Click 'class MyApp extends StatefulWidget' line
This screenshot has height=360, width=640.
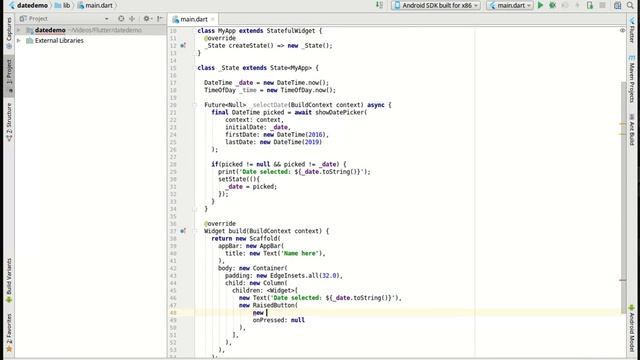(260, 31)
